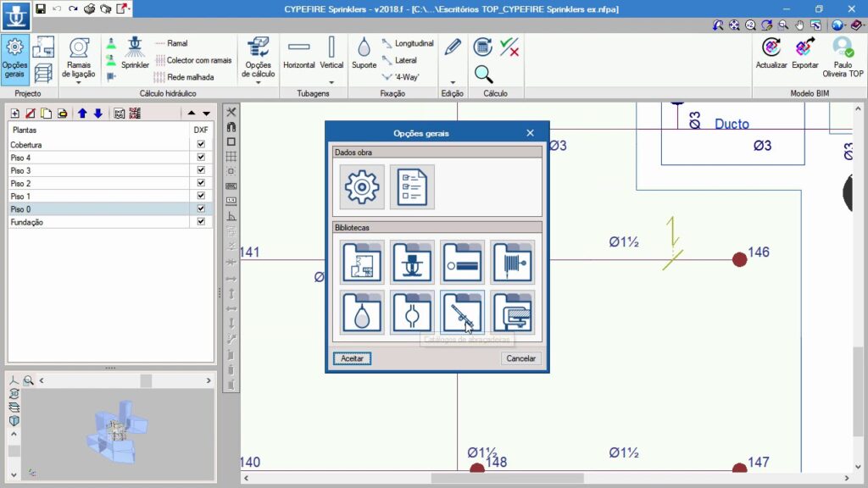Toggle DXF checkbox for Piso 3
Viewport: 868px width, 488px height.
[201, 170]
